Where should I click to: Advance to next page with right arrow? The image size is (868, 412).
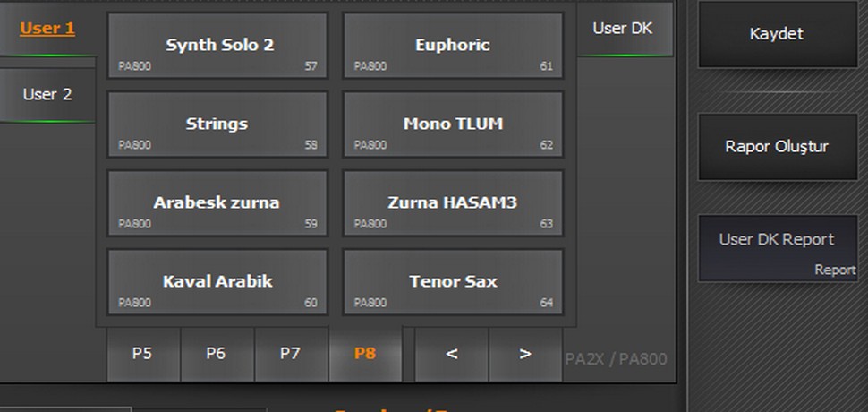[x=525, y=354]
